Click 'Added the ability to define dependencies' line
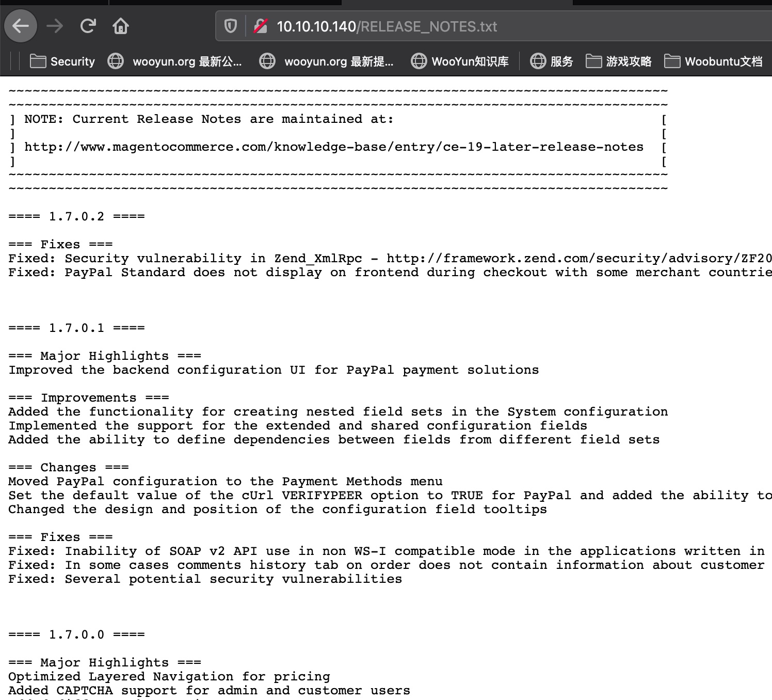Image resolution: width=772 pixels, height=700 pixels. (x=334, y=440)
